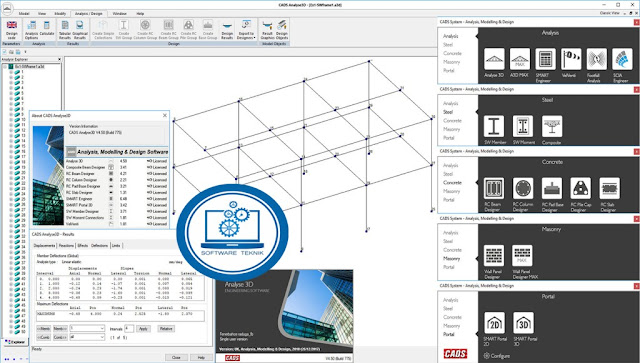Viewport: 640px width, 363px height.
Task: Select Masonry in the Concrete panel list
Action: point(451,191)
